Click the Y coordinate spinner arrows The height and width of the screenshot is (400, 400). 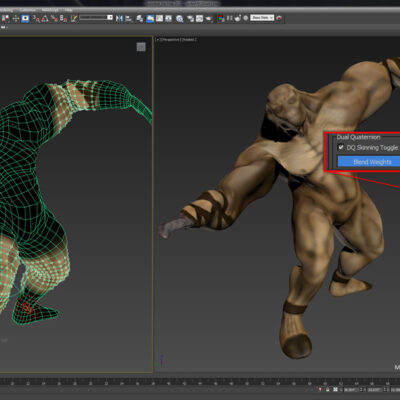point(385,390)
